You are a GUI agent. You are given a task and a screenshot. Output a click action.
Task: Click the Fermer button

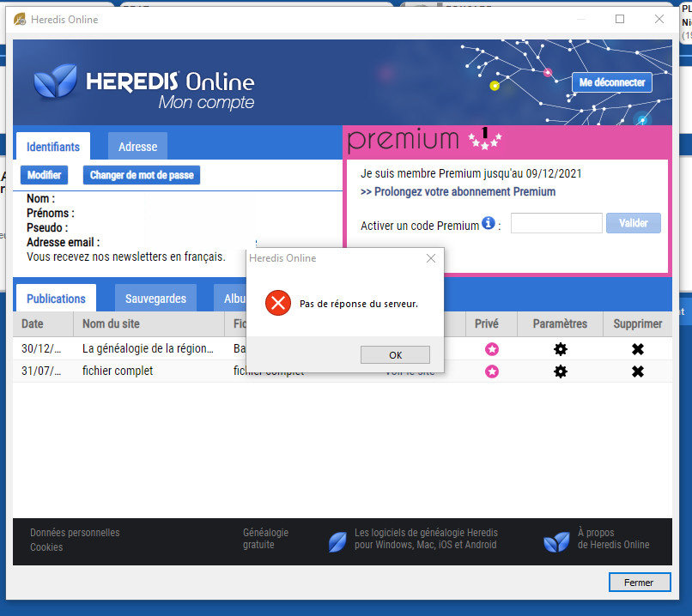[639, 583]
